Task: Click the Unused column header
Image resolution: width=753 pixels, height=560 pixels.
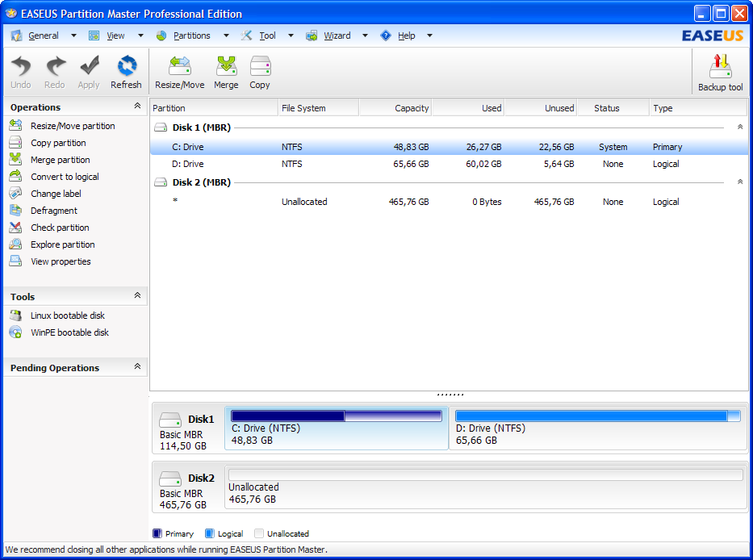Action: point(542,108)
